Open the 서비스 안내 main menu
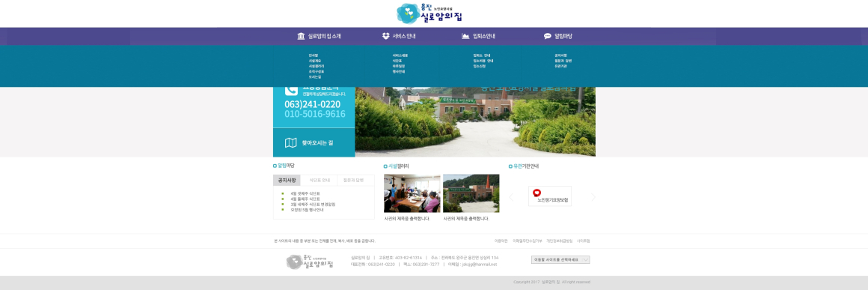The height and width of the screenshot is (290, 868). pos(399,36)
